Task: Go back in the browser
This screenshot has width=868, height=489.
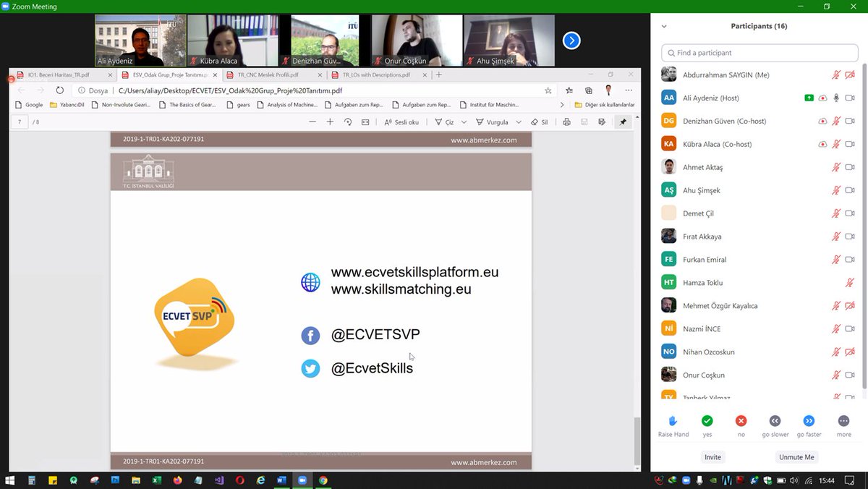Action: pos(21,90)
